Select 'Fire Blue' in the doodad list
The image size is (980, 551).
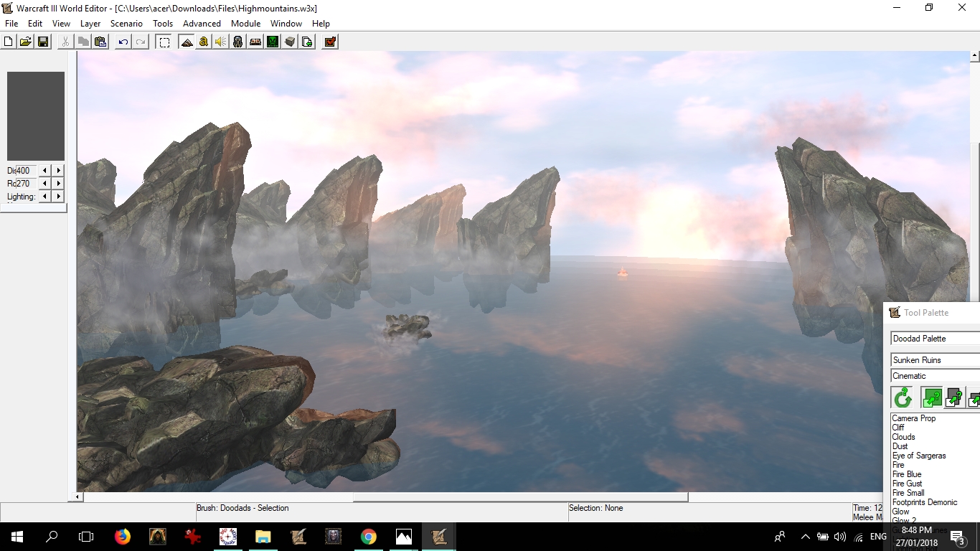[x=907, y=474]
